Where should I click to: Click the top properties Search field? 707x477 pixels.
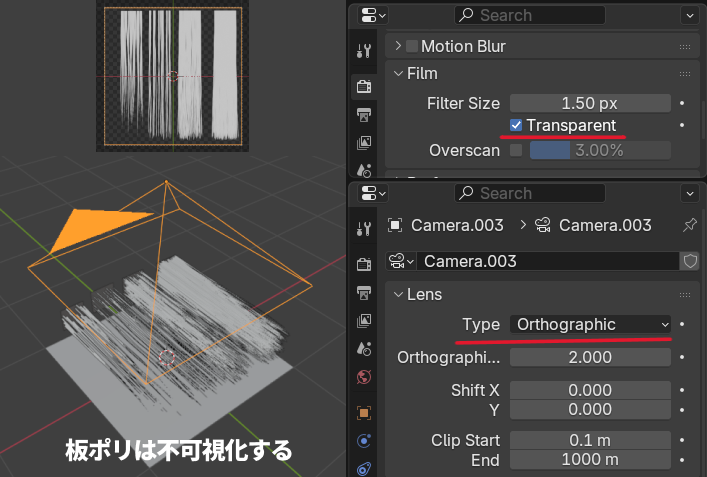click(x=529, y=15)
